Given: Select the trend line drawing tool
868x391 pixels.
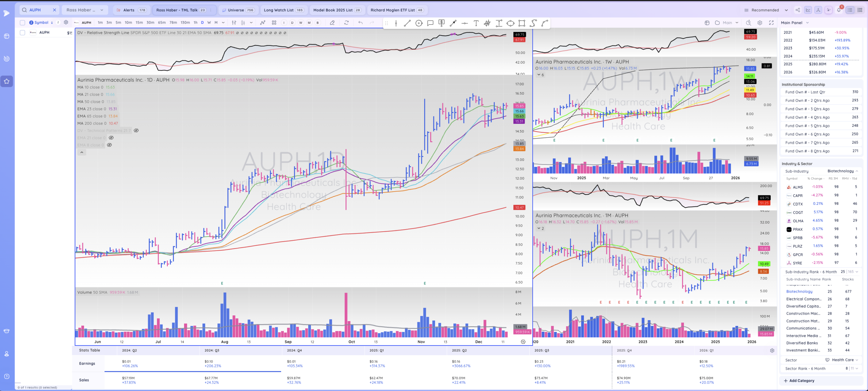Looking at the screenshot, I should pyautogui.click(x=407, y=23).
